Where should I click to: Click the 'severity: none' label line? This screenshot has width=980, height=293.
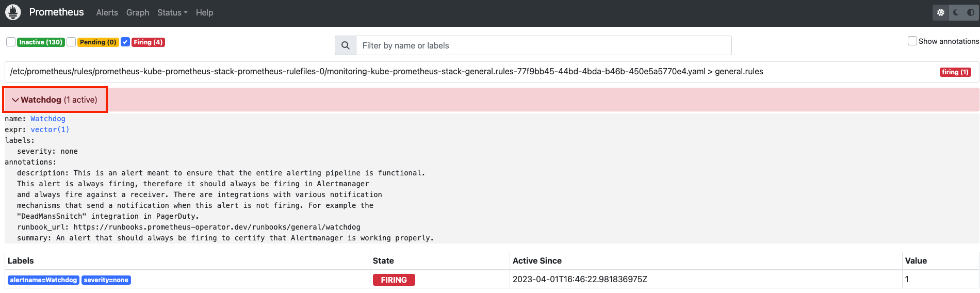47,151
